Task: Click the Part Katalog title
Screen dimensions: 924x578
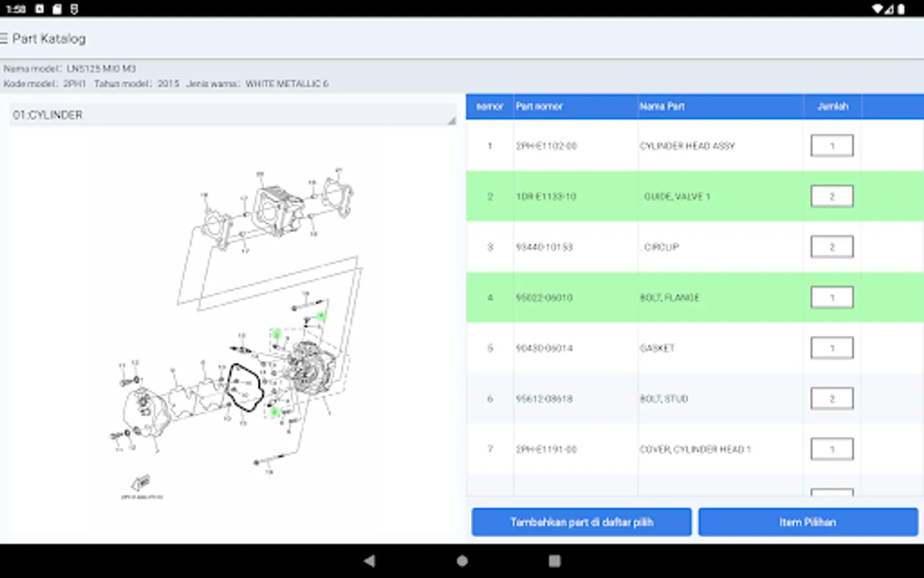Action: pos(49,39)
